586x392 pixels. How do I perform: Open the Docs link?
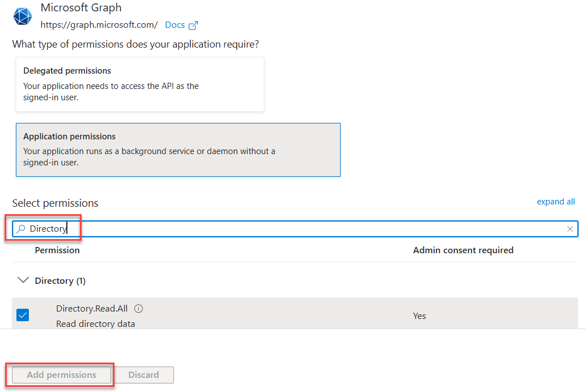175,25
